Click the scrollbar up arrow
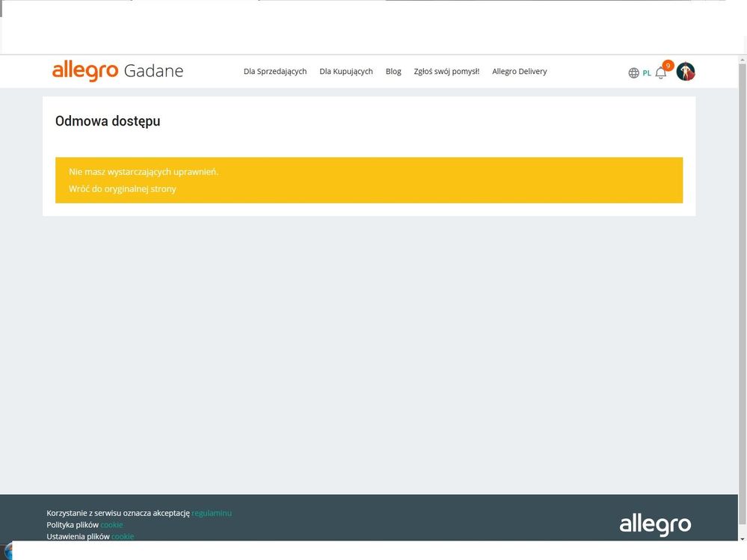This screenshot has width=747, height=560. (742, 61)
